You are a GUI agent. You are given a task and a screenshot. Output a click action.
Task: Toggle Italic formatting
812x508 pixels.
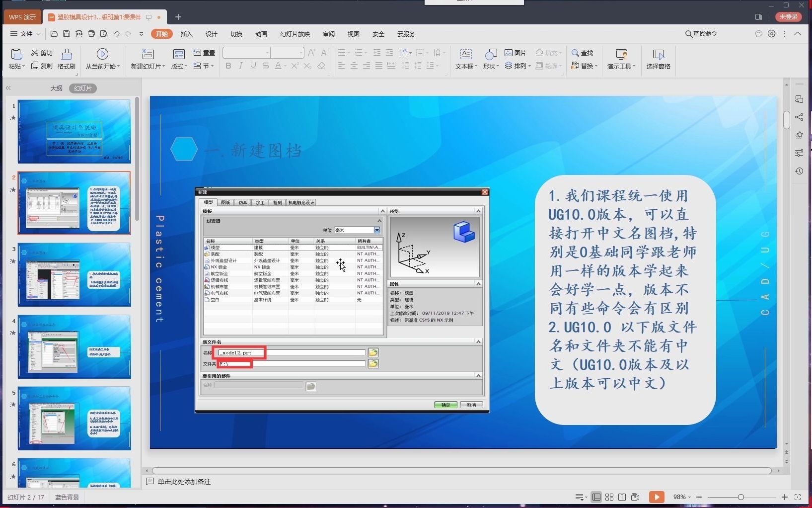[240, 66]
